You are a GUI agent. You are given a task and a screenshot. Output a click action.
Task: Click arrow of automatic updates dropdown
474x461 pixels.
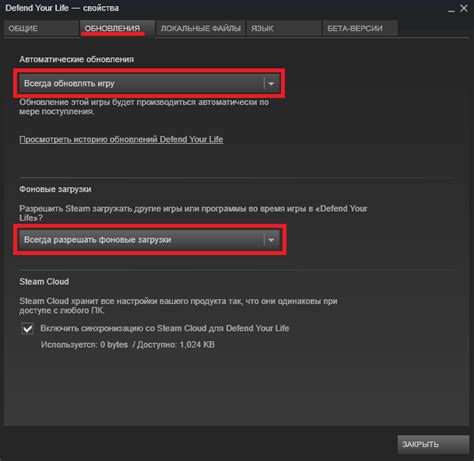(x=271, y=84)
